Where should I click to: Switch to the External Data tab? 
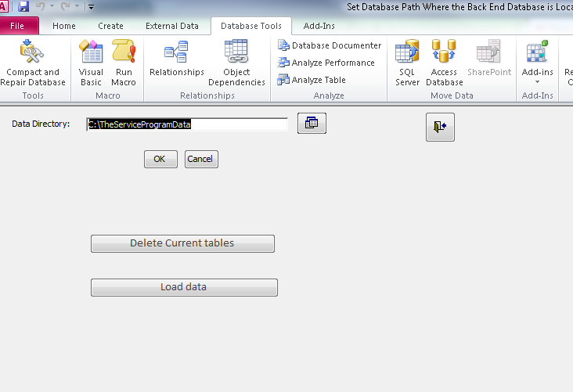coord(171,26)
